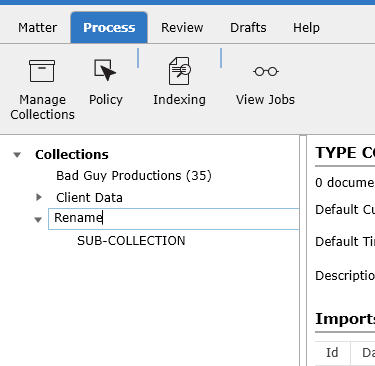Select Bad Guy Productions (35) collection

click(x=134, y=176)
